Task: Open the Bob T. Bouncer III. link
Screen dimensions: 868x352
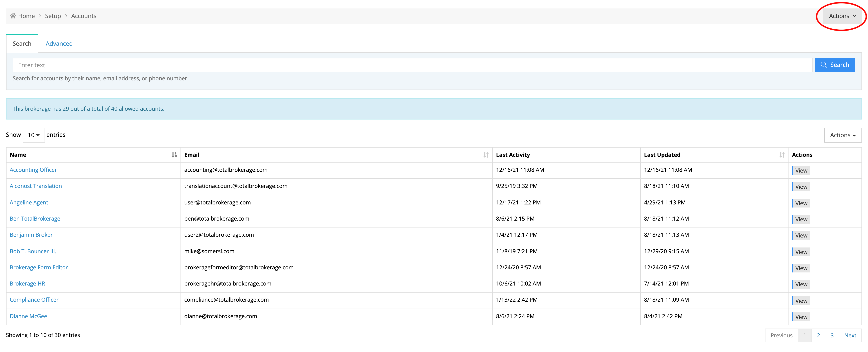Action: [33, 251]
